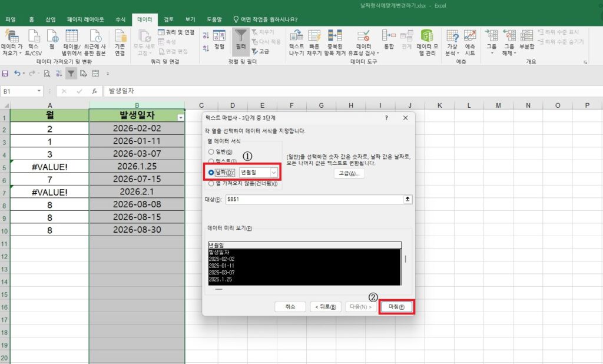Image resolution: width=603 pixels, height=364 pixels.
Task: Open 가상 분석 (What-If Analysis) menu
Action: coord(452,42)
